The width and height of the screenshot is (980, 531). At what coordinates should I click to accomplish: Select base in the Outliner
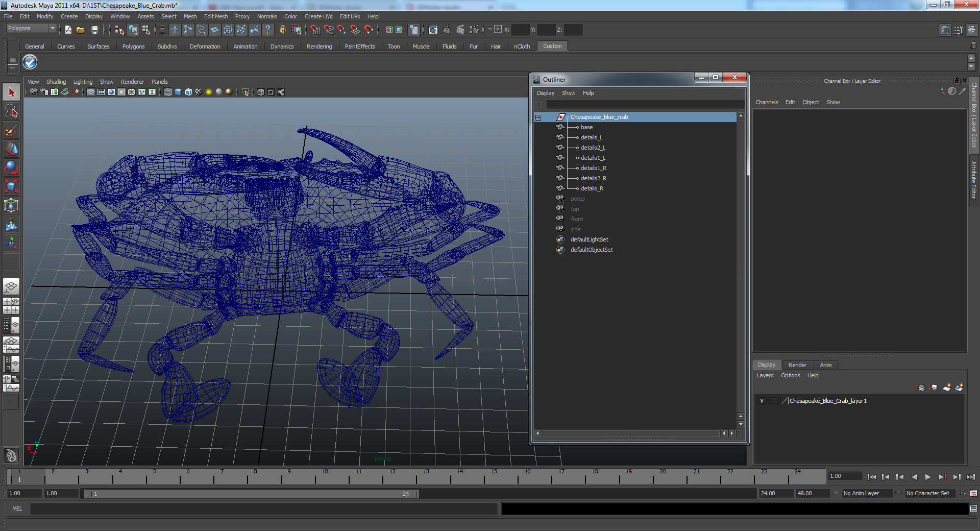click(x=586, y=127)
